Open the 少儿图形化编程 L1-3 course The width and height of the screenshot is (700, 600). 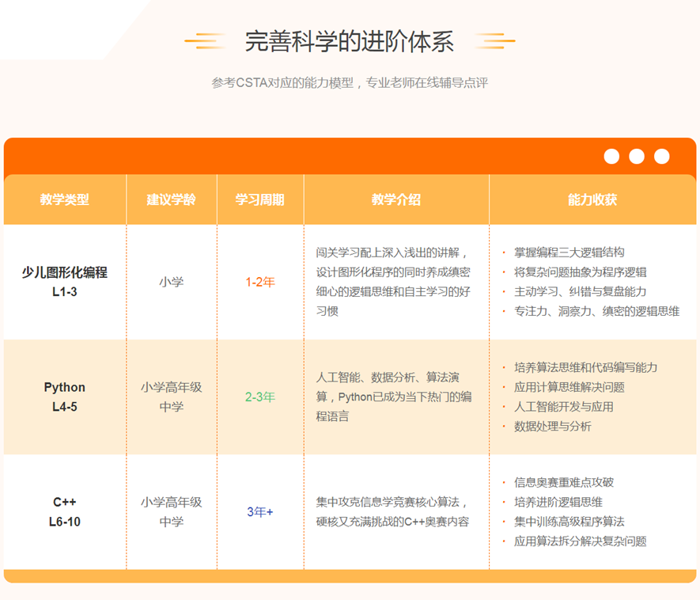coord(65,282)
